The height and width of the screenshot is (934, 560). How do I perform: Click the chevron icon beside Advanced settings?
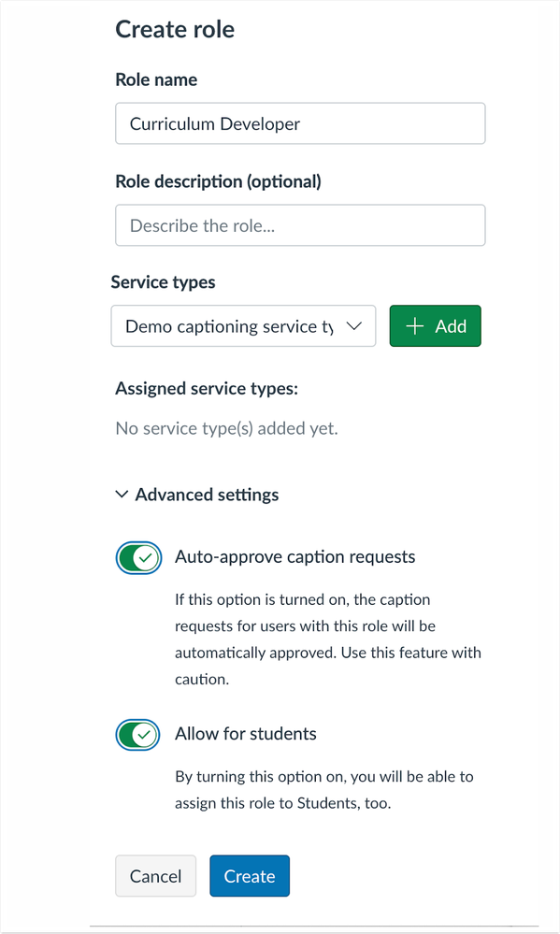pos(122,495)
